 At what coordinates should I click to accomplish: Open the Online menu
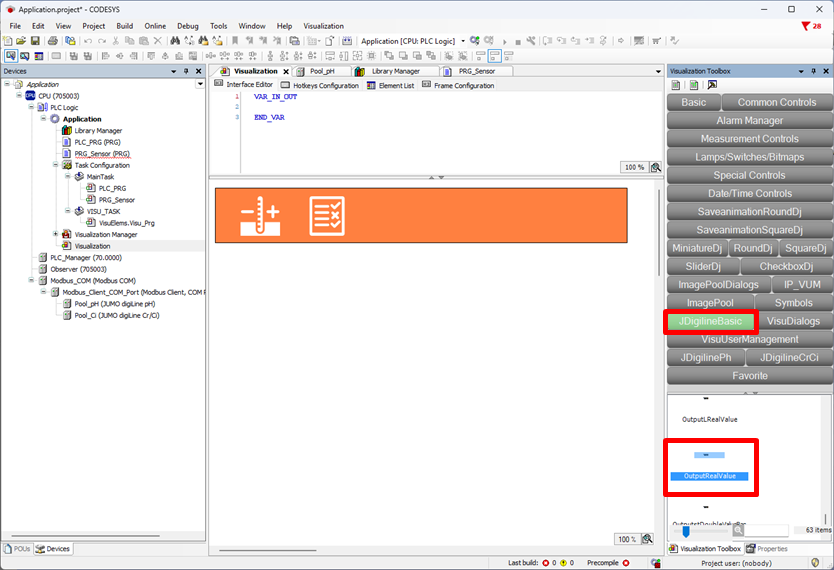pyautogui.click(x=155, y=26)
